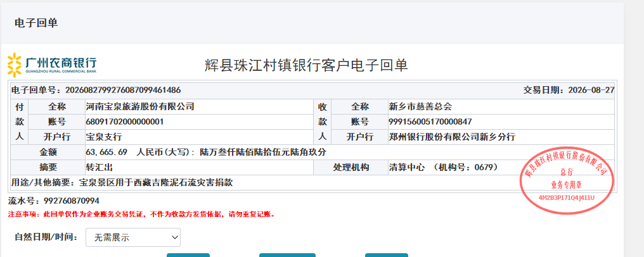Click payer bank 宝泉支行
Image resolution: width=644 pixels, height=257 pixels.
click(x=103, y=137)
